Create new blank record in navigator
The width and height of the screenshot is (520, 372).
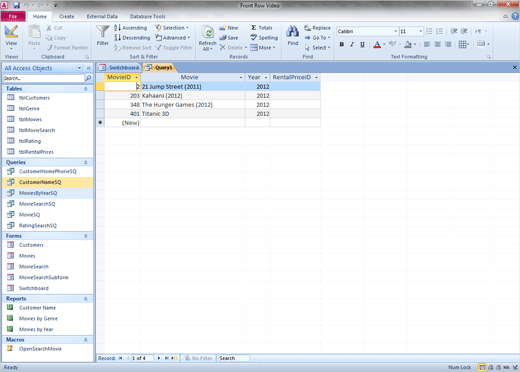(x=174, y=358)
